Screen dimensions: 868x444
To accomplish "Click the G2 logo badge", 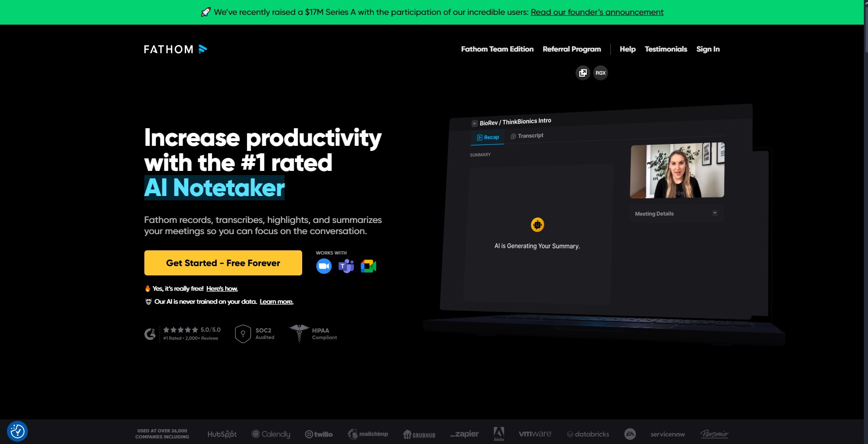I will (150, 334).
